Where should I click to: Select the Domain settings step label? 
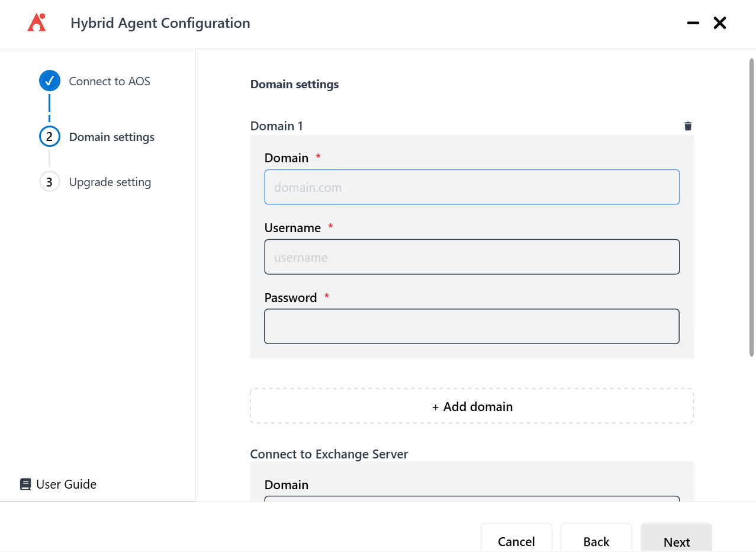[x=111, y=137]
